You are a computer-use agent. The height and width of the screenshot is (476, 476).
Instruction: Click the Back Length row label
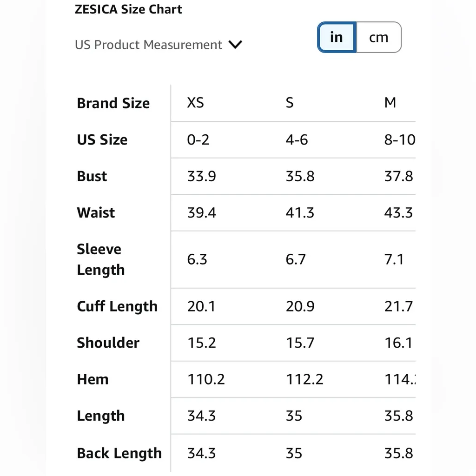[x=119, y=453]
